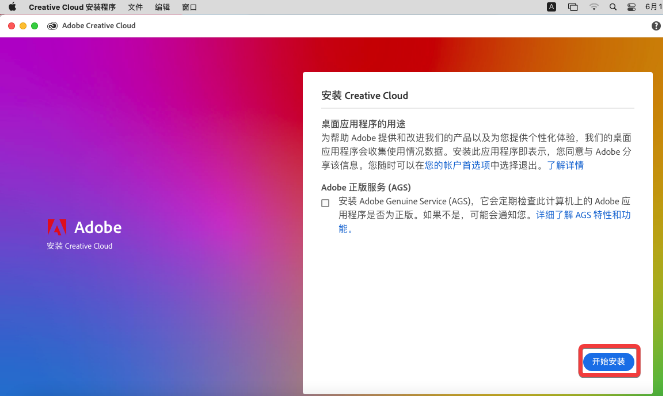Open the 文件 menu

coord(135,7)
